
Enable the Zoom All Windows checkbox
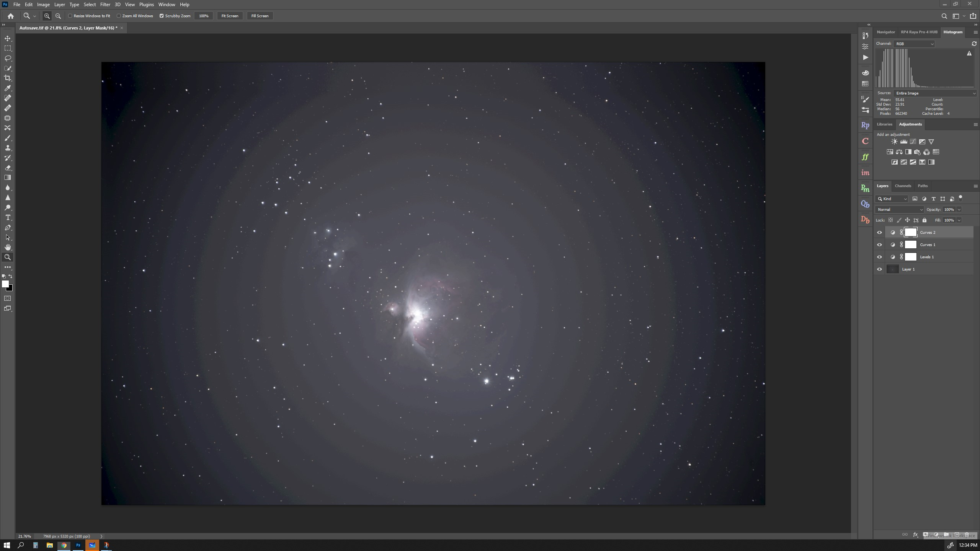pos(119,16)
